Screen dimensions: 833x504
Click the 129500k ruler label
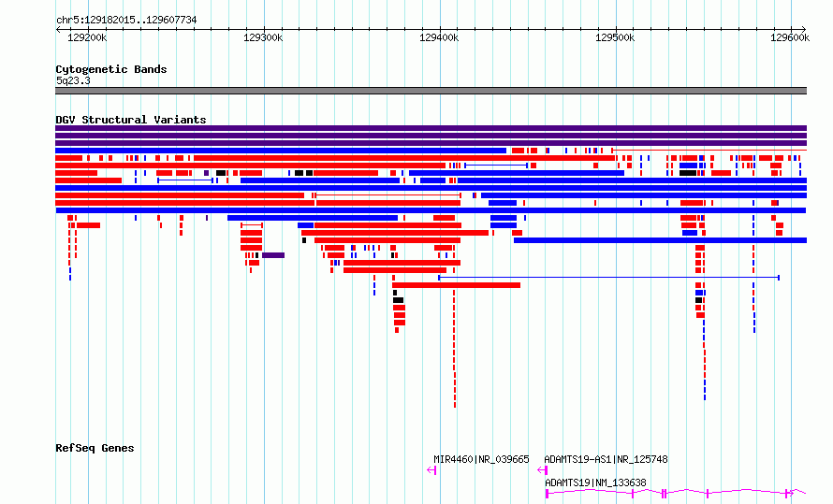pos(615,37)
